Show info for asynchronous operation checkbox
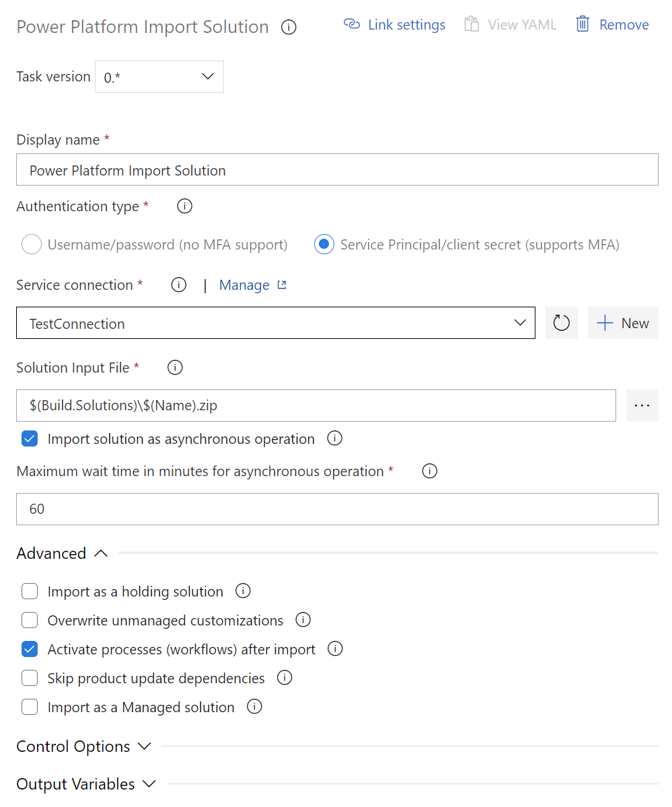The height and width of the screenshot is (807, 672). [334, 438]
